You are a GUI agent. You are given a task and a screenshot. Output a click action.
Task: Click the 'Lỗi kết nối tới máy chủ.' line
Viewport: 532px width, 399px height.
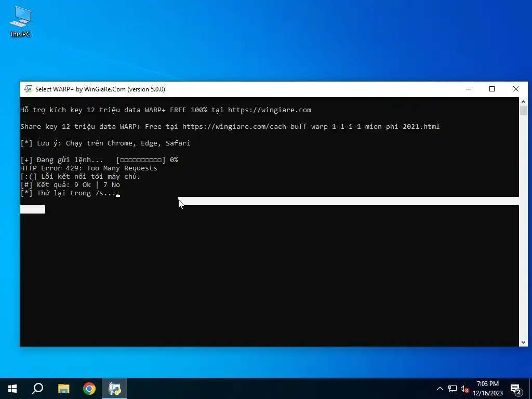pyautogui.click(x=81, y=177)
